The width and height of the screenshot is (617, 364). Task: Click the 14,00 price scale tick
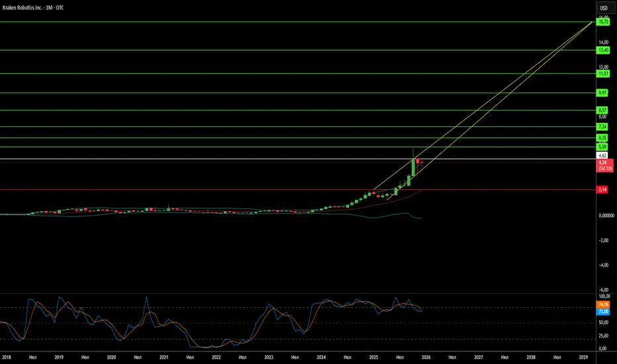click(x=604, y=42)
